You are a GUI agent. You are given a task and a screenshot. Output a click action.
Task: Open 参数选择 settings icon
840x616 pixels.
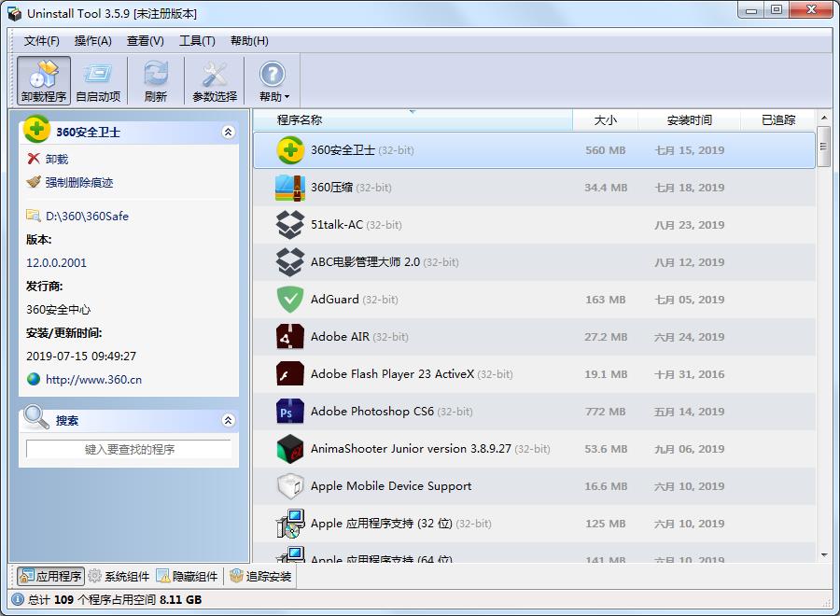click(214, 73)
